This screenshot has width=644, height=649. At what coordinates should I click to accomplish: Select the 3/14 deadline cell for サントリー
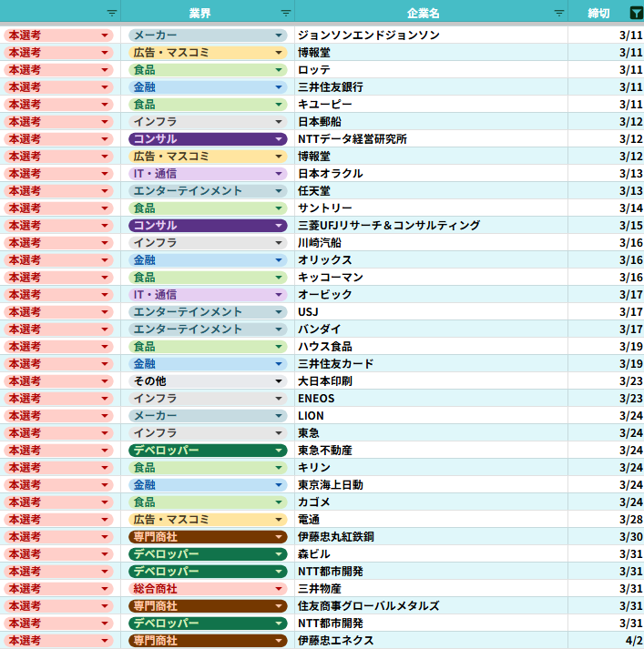coord(606,208)
